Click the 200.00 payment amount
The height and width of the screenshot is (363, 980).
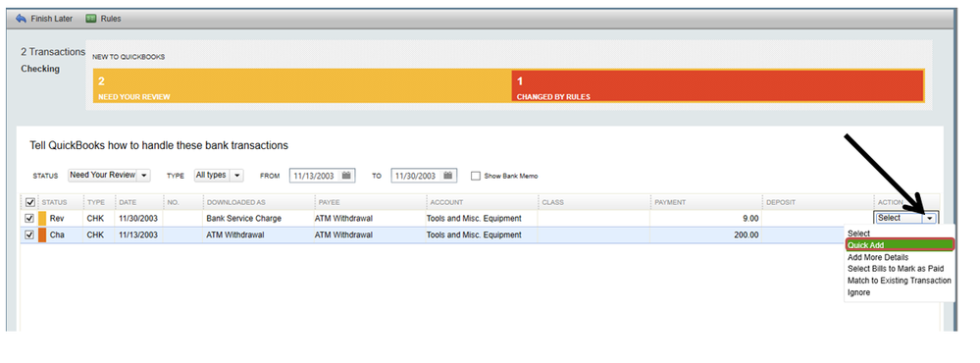click(747, 234)
